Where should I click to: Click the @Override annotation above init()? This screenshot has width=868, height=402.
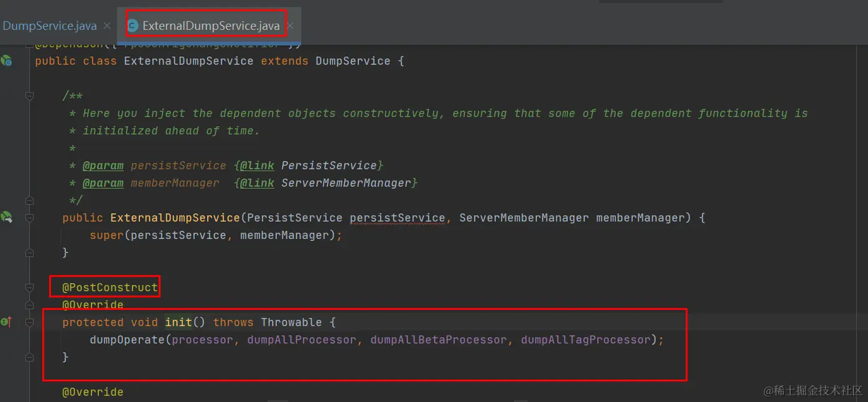coord(93,305)
